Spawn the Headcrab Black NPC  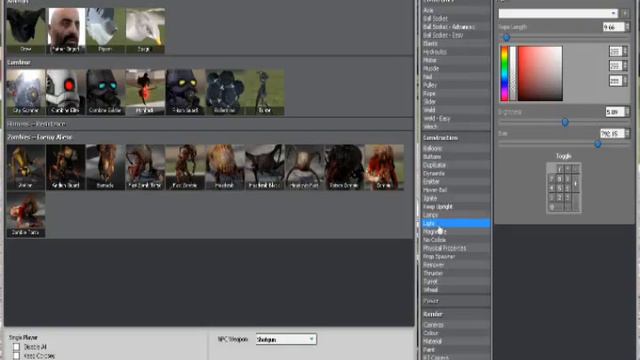[264, 167]
